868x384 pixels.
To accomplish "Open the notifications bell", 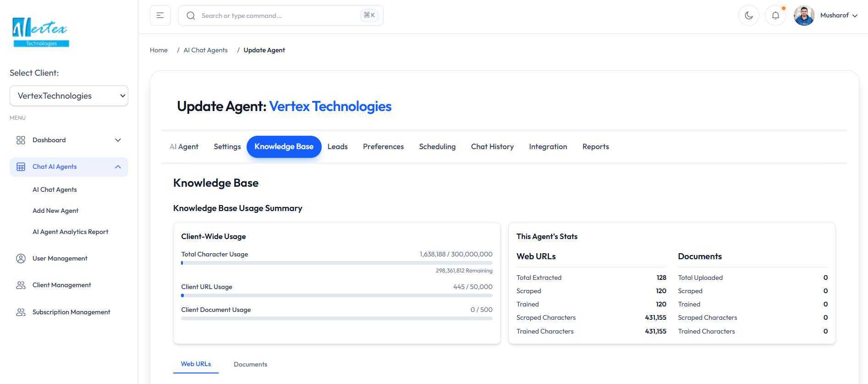I will click(x=775, y=16).
